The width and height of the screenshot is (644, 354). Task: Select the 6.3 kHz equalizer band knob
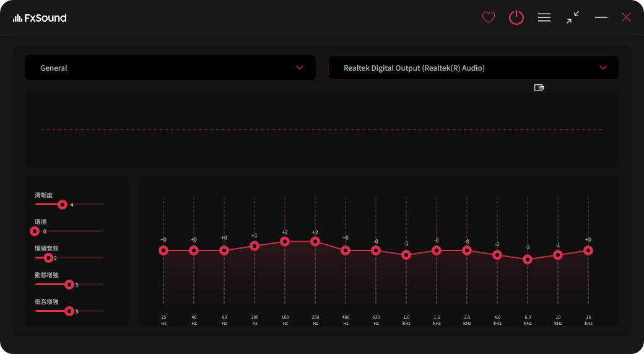pyautogui.click(x=528, y=259)
